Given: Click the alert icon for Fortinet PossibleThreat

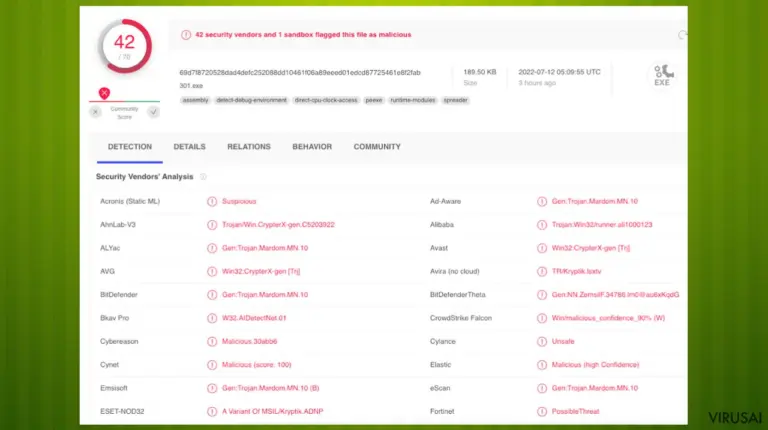Looking at the screenshot, I should [x=542, y=411].
